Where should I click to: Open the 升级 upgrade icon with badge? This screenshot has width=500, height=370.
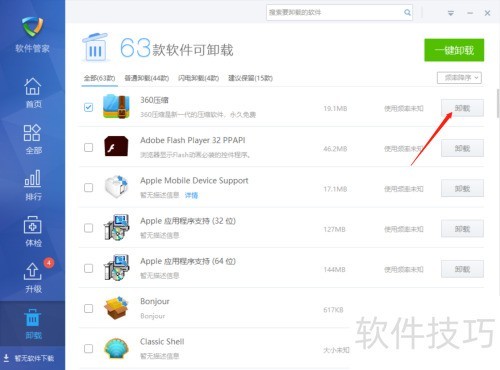click(33, 271)
